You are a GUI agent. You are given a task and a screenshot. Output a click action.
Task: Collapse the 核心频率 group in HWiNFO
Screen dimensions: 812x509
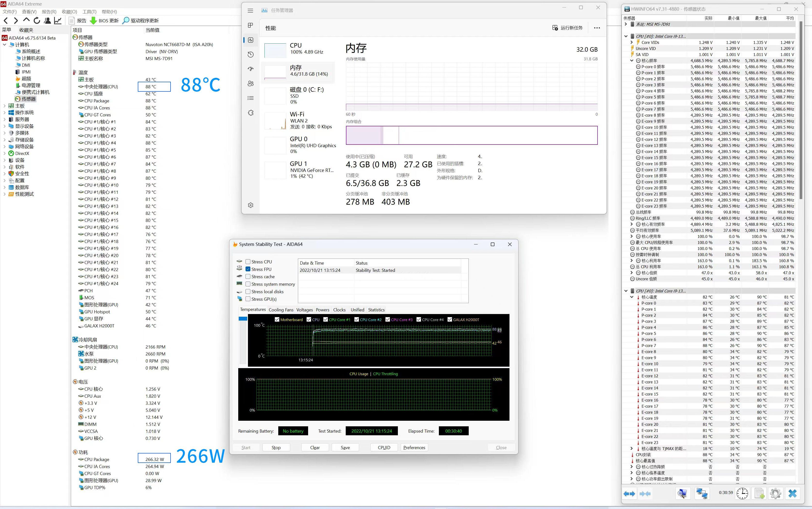point(632,61)
